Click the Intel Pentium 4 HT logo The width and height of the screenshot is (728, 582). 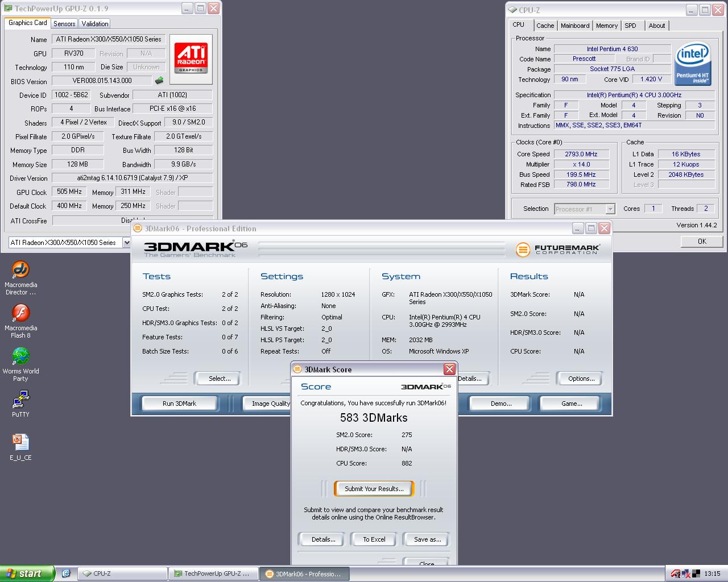pyautogui.click(x=693, y=64)
